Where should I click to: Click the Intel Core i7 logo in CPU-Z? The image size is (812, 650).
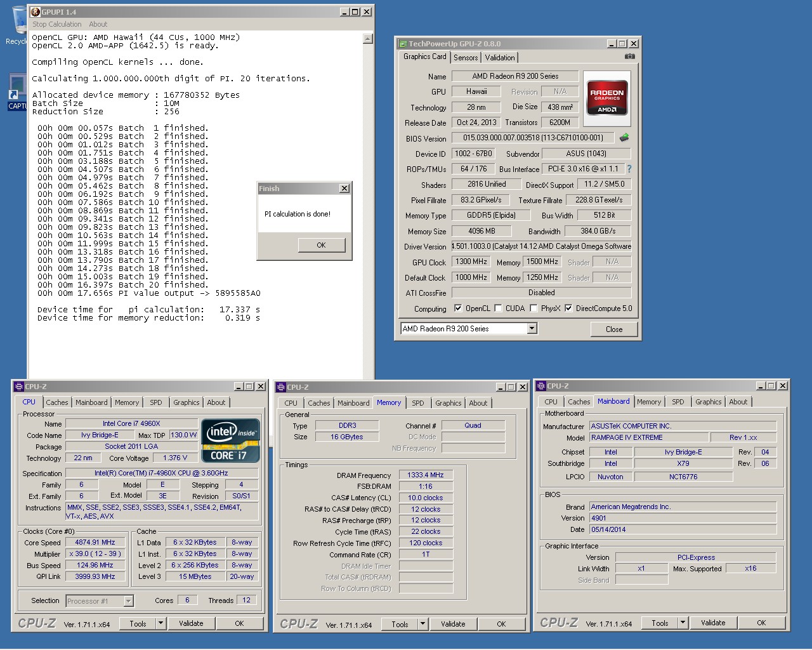click(x=230, y=440)
